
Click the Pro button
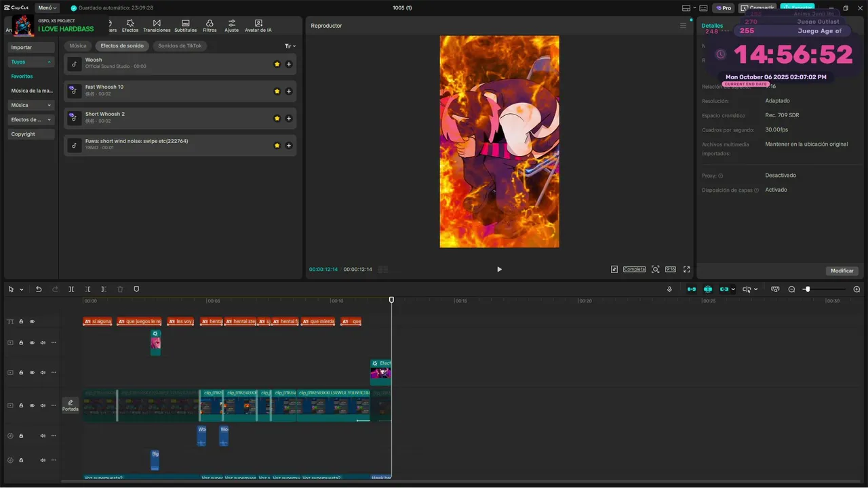coord(724,8)
